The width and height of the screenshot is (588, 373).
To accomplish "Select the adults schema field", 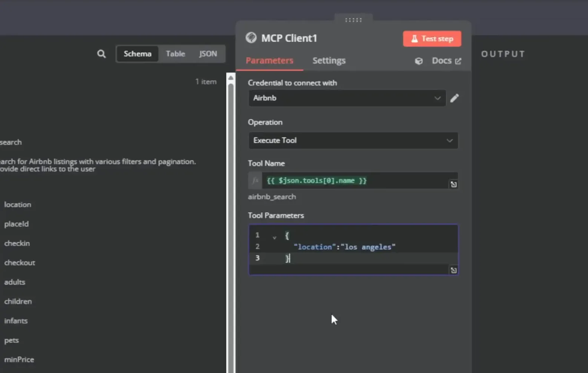I will (15, 282).
